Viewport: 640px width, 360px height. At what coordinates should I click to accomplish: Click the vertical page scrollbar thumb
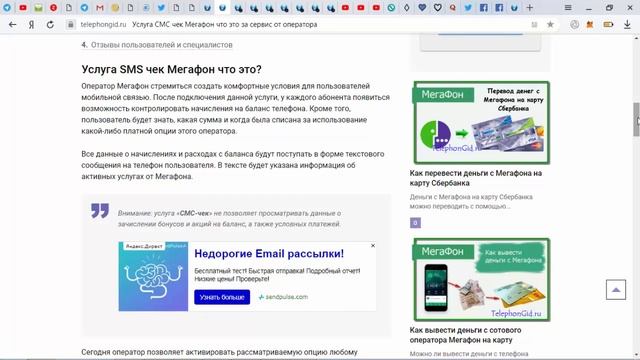click(x=636, y=119)
